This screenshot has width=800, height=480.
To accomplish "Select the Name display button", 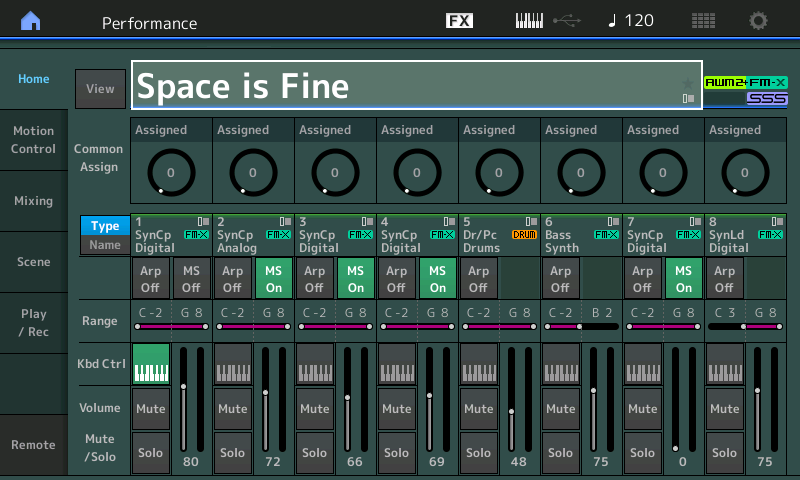I will point(104,245).
